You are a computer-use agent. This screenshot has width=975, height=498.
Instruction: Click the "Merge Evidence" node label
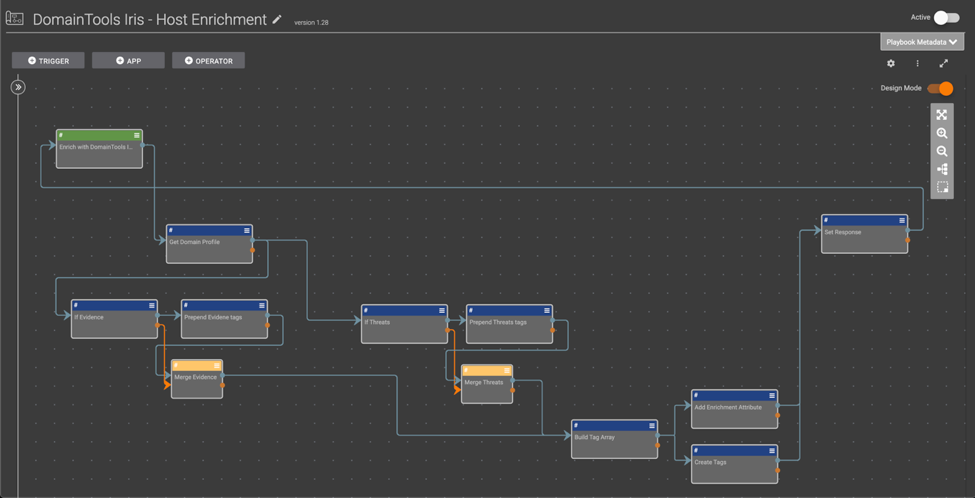(195, 377)
